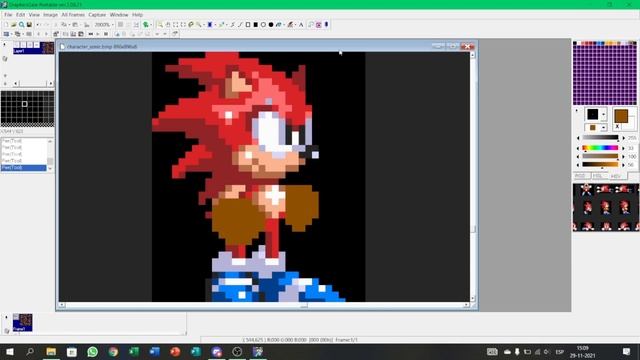The height and width of the screenshot is (360, 640).
Task: Select the Line tool
Action: [240, 24]
